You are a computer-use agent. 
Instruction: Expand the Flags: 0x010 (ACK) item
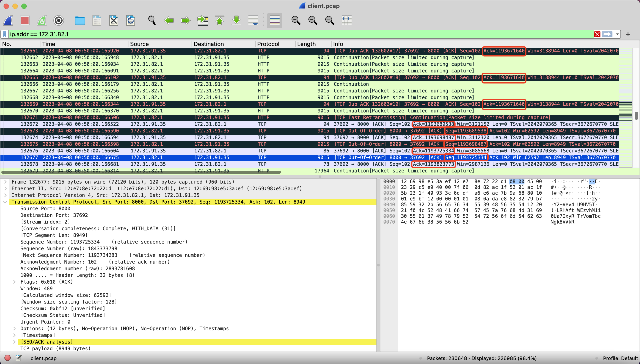(x=14, y=282)
